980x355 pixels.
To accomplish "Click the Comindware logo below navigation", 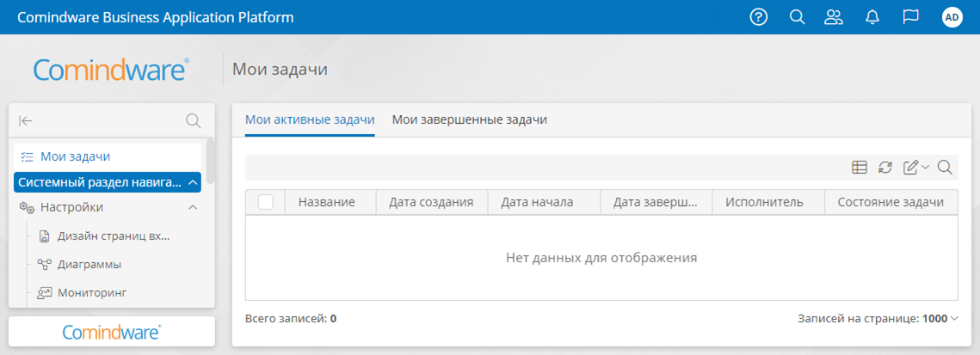I will (x=111, y=332).
